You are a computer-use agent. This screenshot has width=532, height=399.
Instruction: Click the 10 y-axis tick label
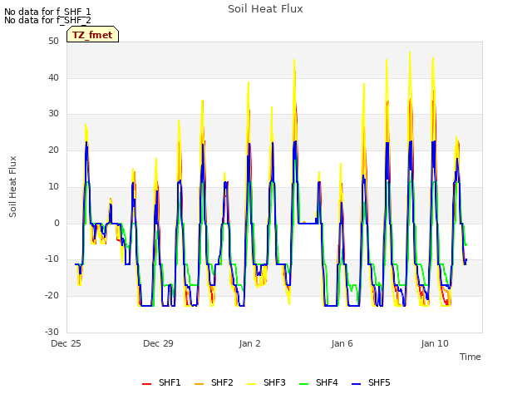(x=53, y=186)
